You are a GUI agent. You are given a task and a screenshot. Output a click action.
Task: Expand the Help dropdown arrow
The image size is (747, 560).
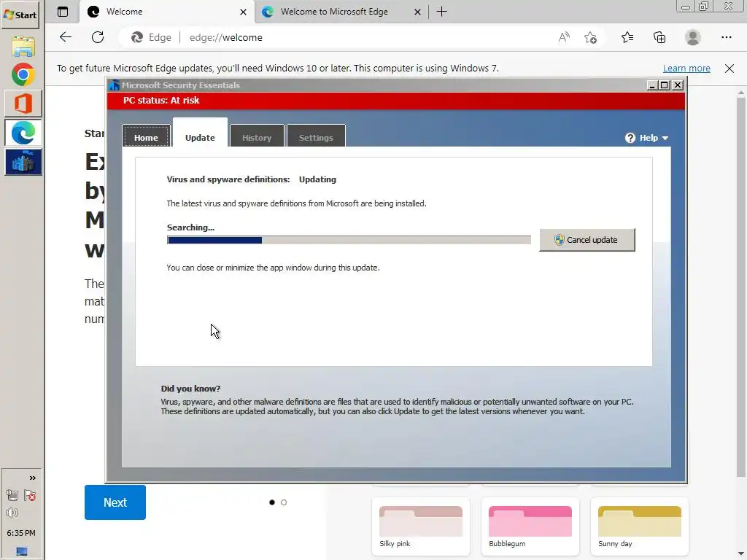coord(665,138)
